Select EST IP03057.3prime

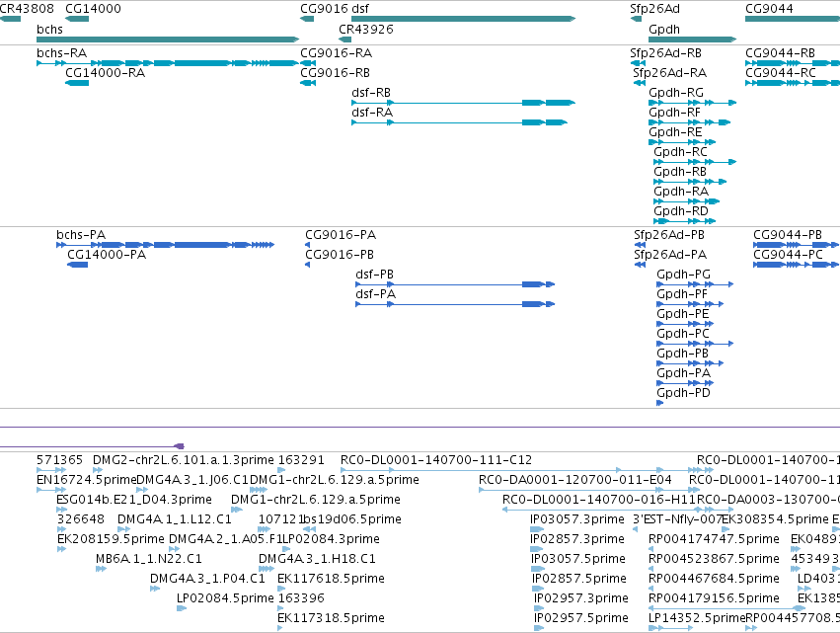[x=536, y=529]
